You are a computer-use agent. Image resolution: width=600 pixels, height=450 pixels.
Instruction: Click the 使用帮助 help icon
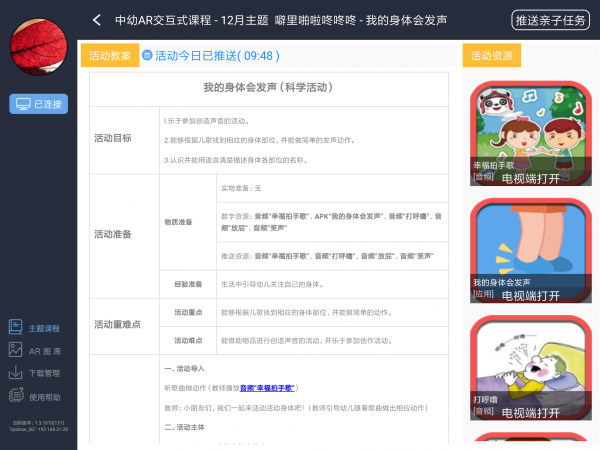16,395
